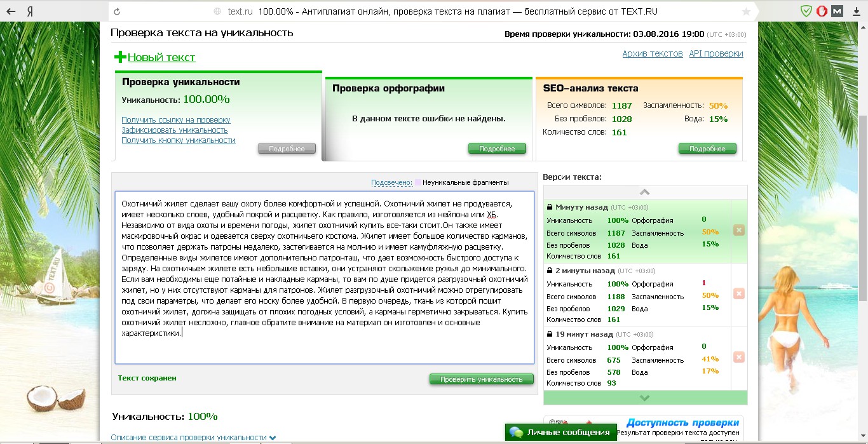Click the Всего символов 1187 value in SEO panel
868x444 pixels.
(621, 105)
